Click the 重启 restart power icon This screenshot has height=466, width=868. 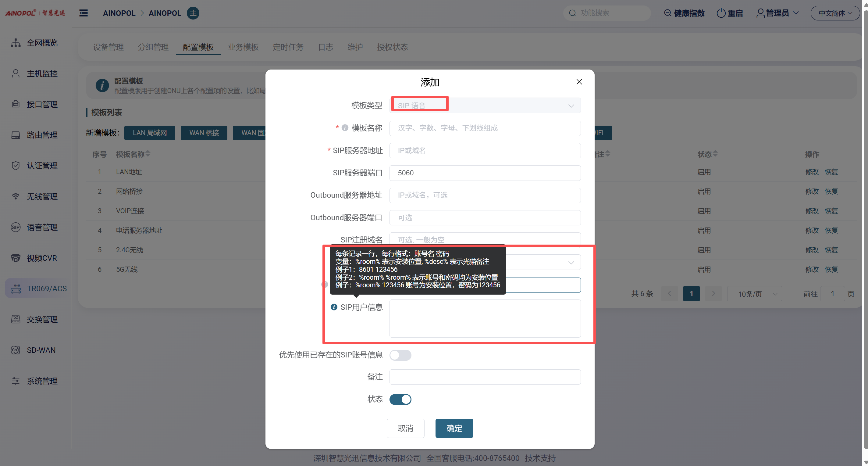pyautogui.click(x=721, y=13)
